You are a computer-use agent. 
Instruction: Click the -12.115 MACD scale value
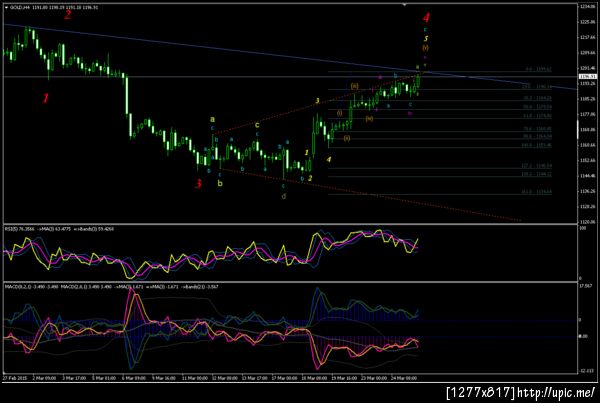[586, 370]
